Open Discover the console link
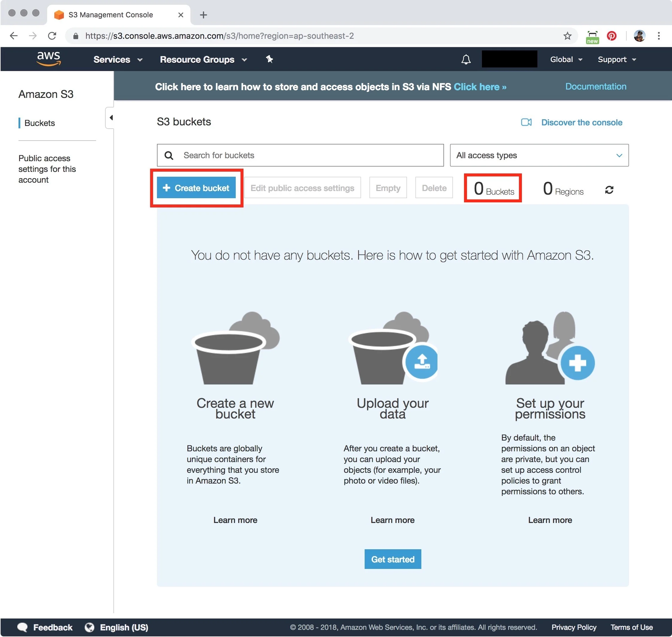The height and width of the screenshot is (637, 672). pos(582,123)
